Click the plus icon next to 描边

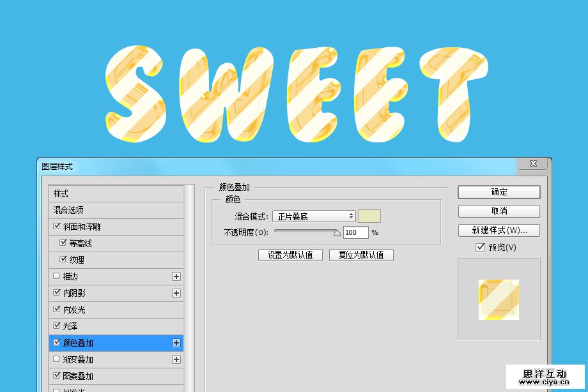point(176,276)
